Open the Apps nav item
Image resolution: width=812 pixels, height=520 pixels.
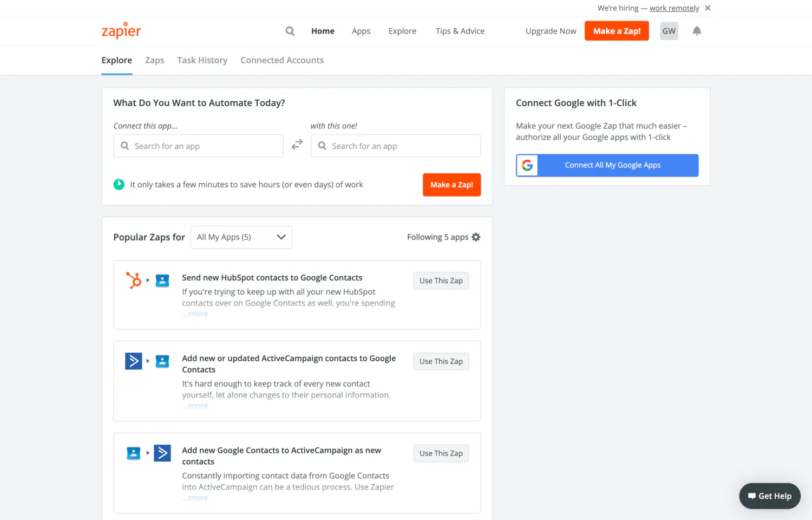[361, 31]
